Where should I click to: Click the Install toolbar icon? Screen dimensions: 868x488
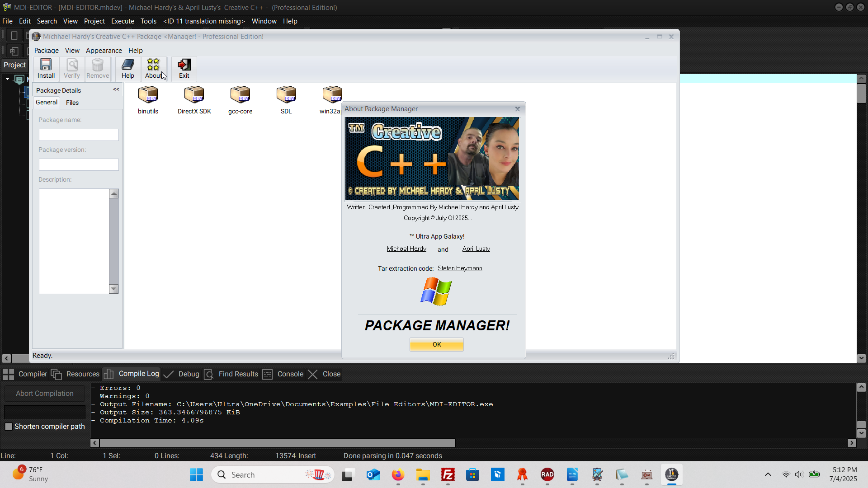tap(46, 69)
